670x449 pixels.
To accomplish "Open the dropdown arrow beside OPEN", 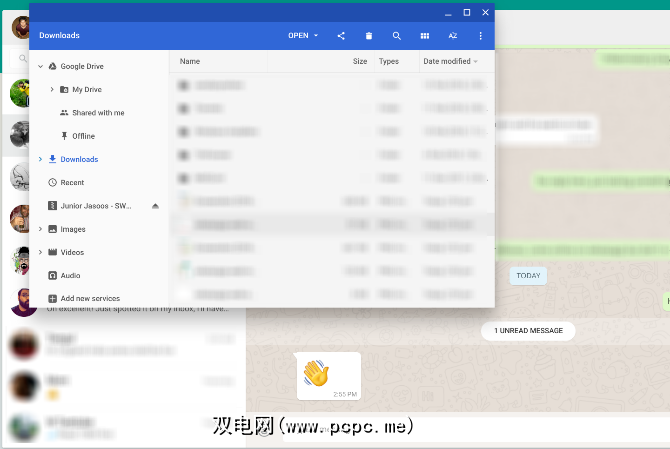I will tap(316, 35).
